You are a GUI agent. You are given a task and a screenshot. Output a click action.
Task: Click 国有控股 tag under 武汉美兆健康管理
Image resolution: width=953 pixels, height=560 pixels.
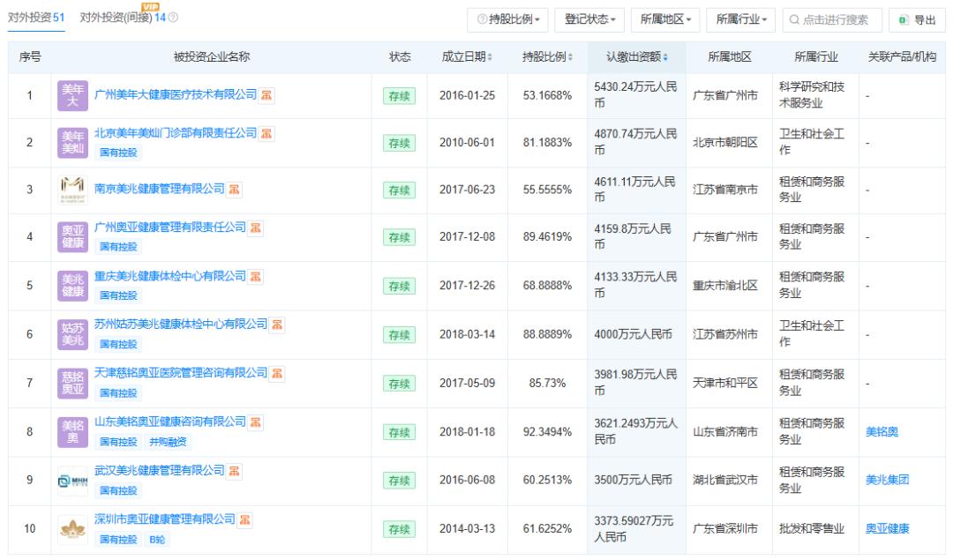pos(118,490)
